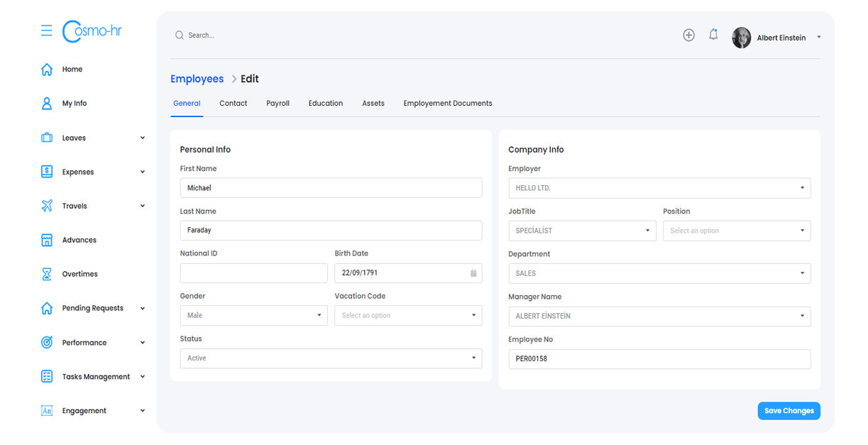
Task: Open the Gender dropdown
Action: pos(253,316)
